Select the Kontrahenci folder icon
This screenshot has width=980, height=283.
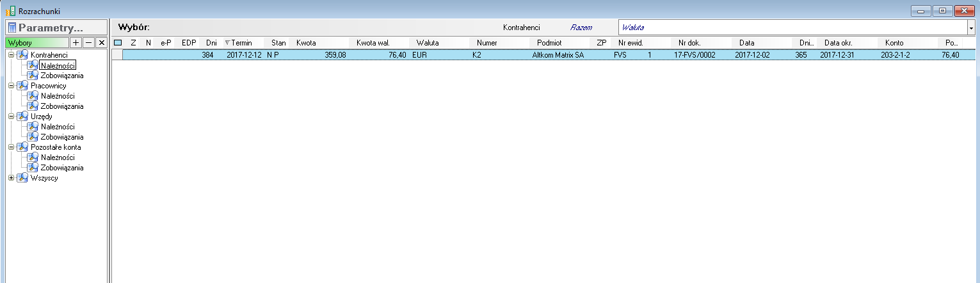coord(22,55)
